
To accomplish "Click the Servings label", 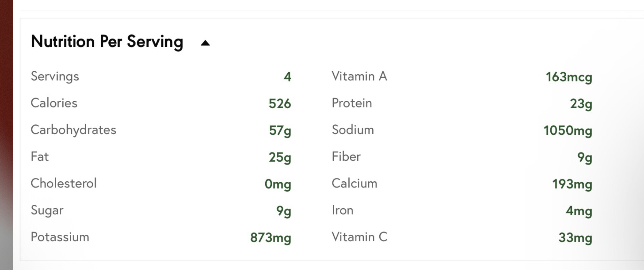I will pos(55,76).
